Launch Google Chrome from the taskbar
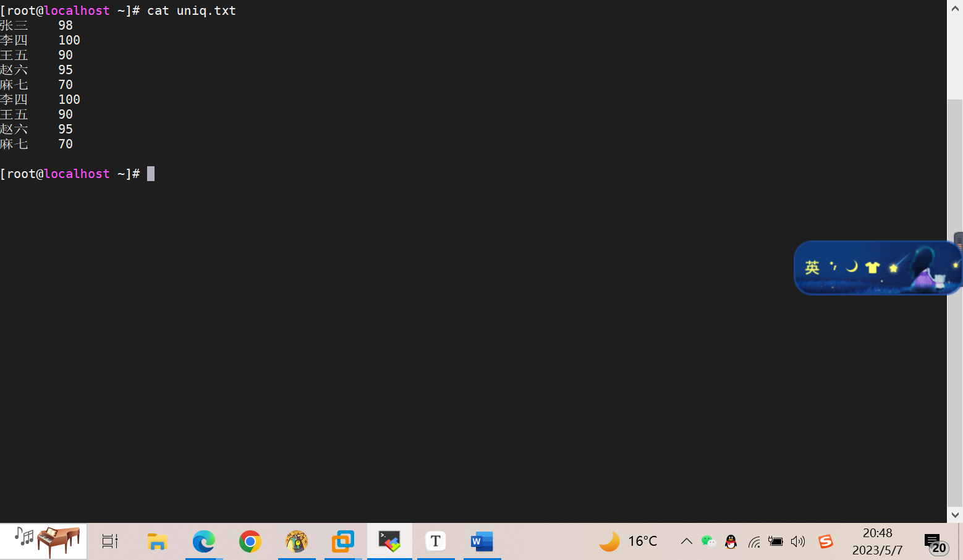The image size is (963, 560). (x=250, y=541)
